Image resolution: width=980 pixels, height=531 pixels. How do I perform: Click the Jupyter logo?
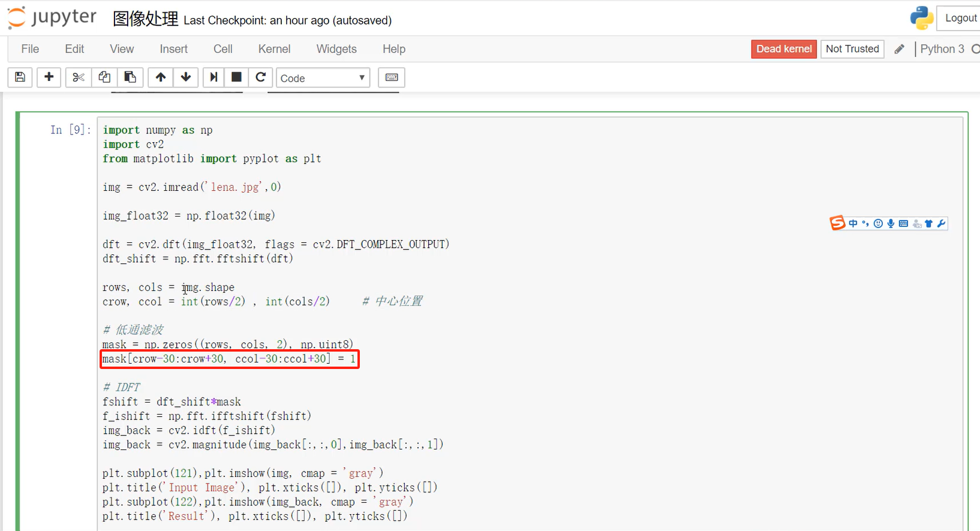pyautogui.click(x=52, y=17)
